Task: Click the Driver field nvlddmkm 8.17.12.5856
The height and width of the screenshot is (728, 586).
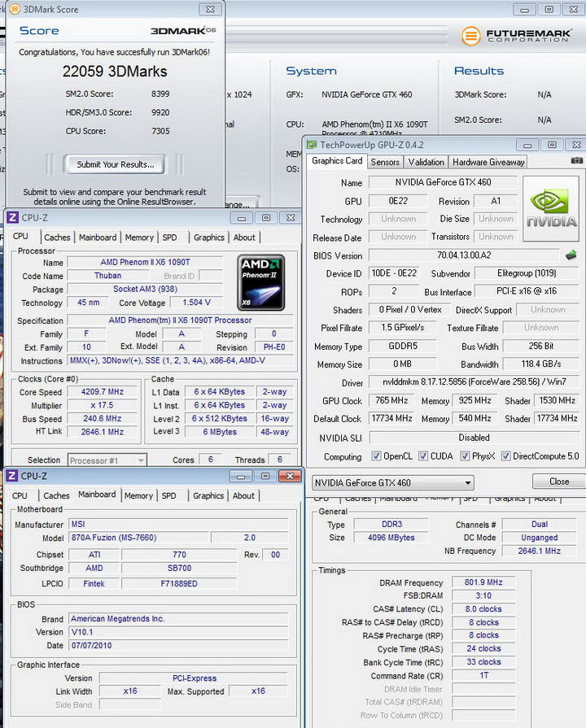Action: point(474,381)
